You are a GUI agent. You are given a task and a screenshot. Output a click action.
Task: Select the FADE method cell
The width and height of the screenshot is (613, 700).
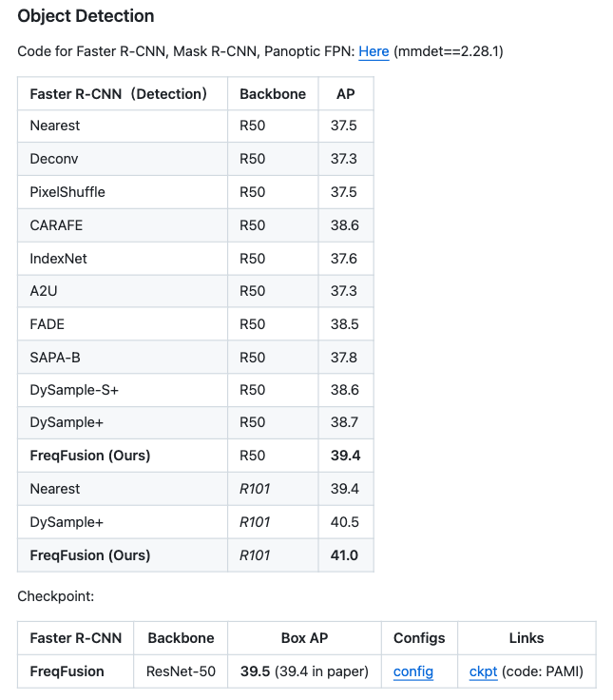(48, 324)
